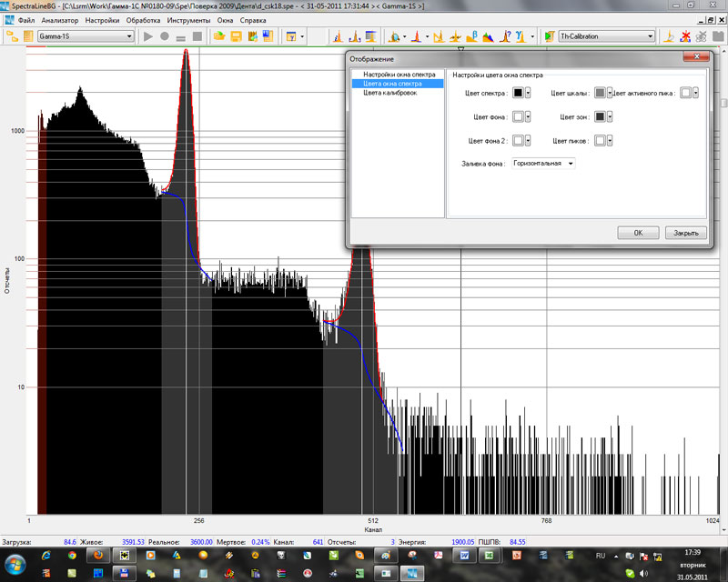The image size is (728, 582).
Task: Expand the Th-Calibration dropdown list
Action: tap(650, 36)
